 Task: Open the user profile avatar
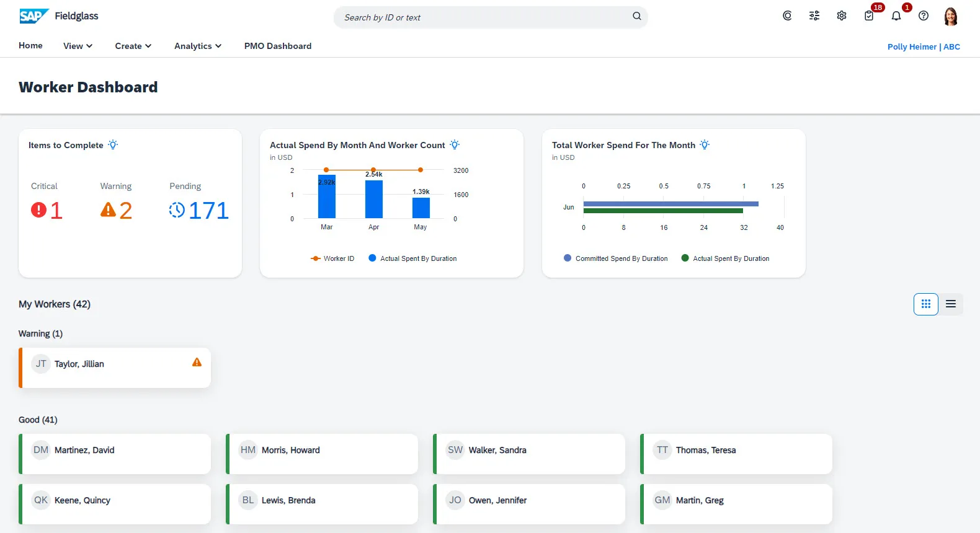951,16
